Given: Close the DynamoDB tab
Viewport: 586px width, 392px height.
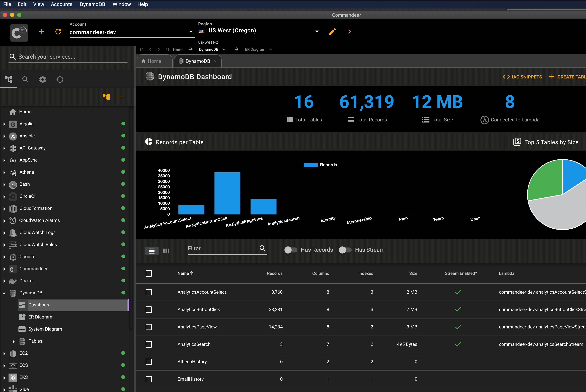Looking at the screenshot, I should point(215,61).
